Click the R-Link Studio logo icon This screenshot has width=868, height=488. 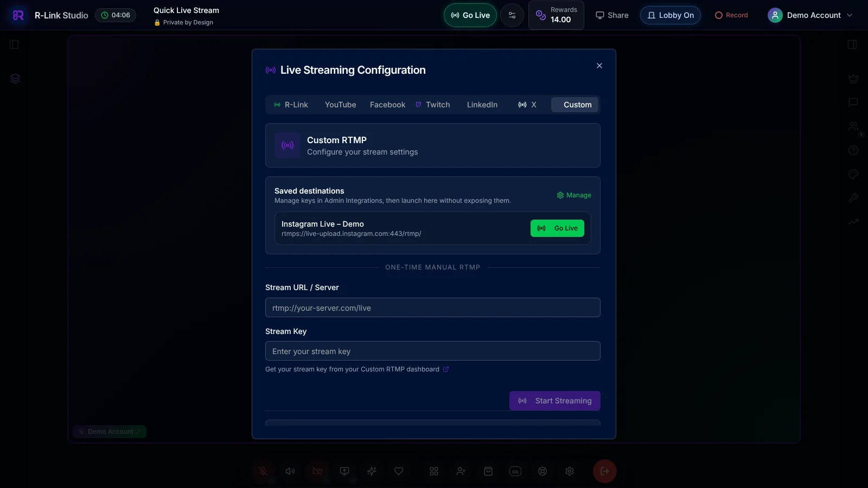pyautogui.click(x=18, y=15)
